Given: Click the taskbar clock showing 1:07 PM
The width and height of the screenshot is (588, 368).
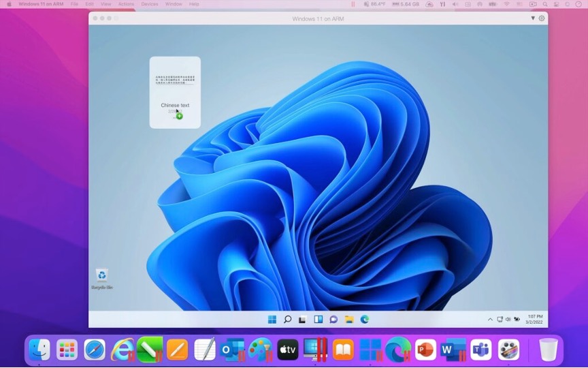Looking at the screenshot, I should [x=535, y=319].
